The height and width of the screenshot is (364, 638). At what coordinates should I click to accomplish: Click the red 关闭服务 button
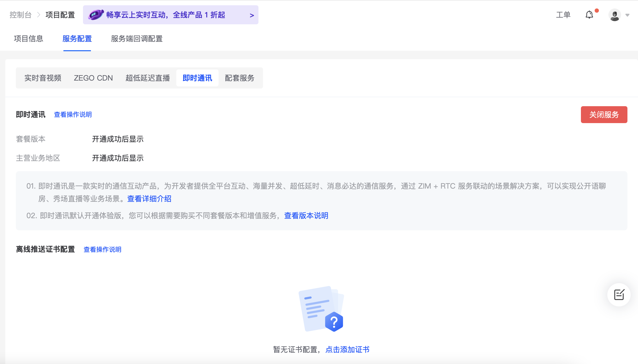tap(604, 115)
